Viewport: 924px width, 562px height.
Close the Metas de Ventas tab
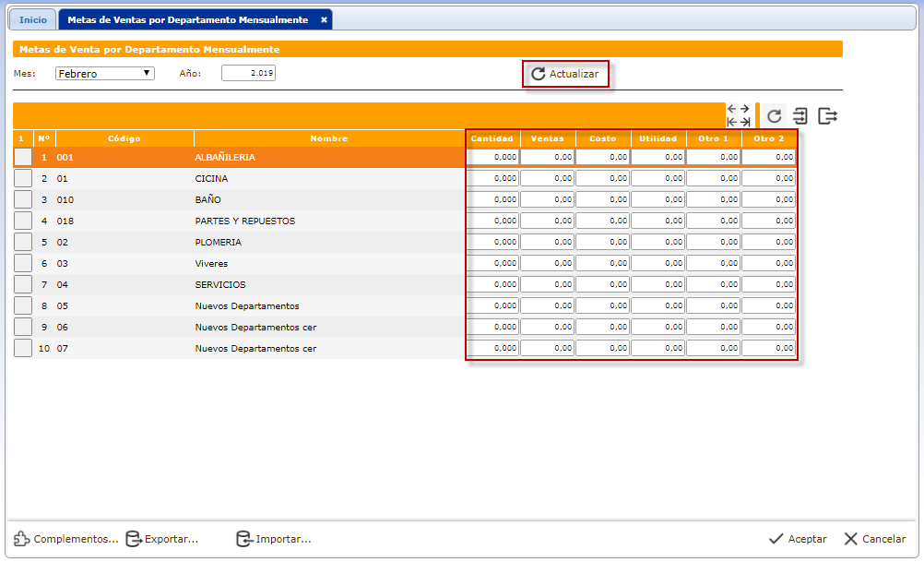click(324, 19)
